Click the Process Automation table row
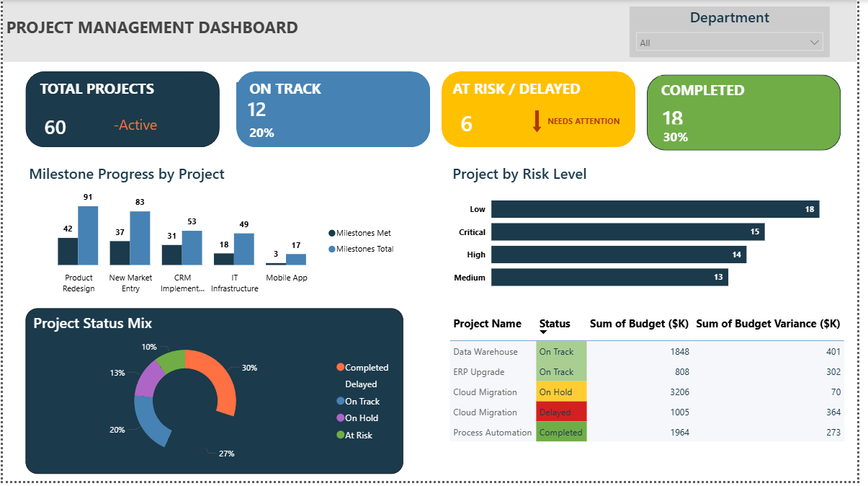This screenshot has height=486, width=868. (x=492, y=433)
